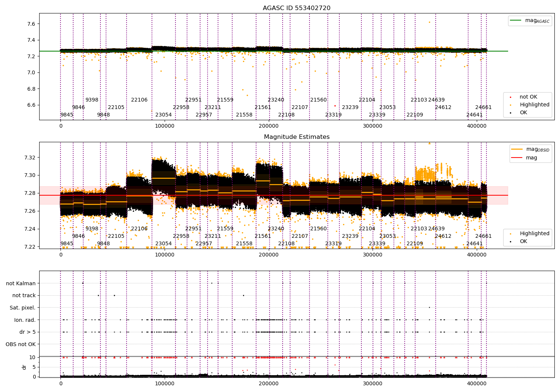Click OBSID label 22106 in the top panel
This screenshot has width=560, height=392.
coord(139,100)
